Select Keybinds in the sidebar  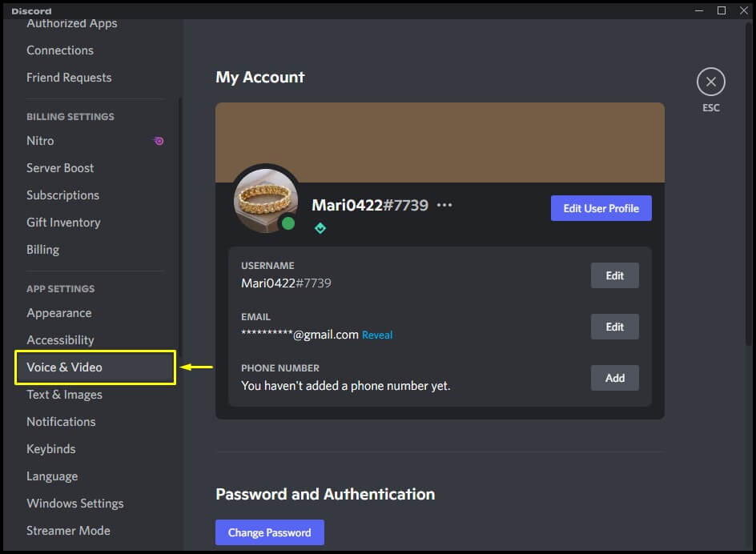50,449
